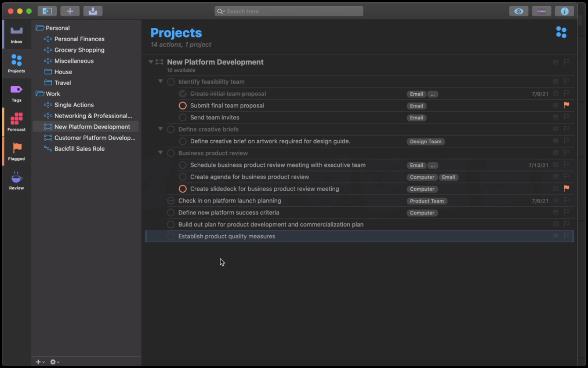
Task: Open the Inbox perspective
Action: [16, 34]
